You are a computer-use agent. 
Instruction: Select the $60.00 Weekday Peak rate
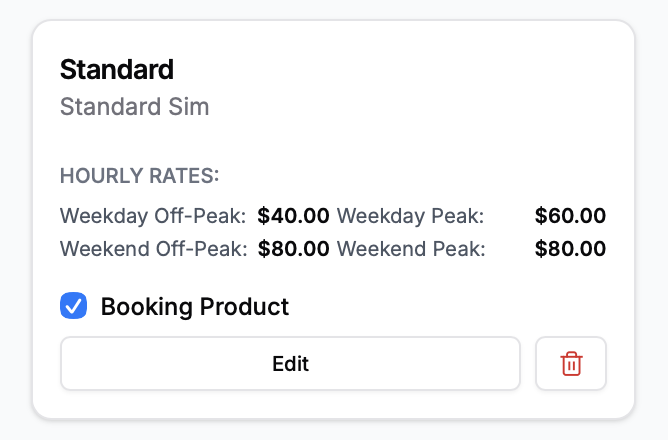[x=570, y=215]
